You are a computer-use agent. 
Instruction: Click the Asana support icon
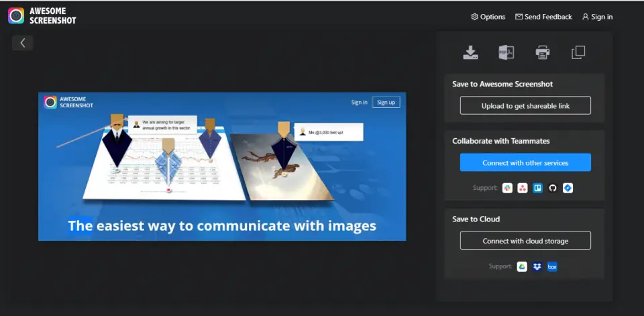coord(523,189)
